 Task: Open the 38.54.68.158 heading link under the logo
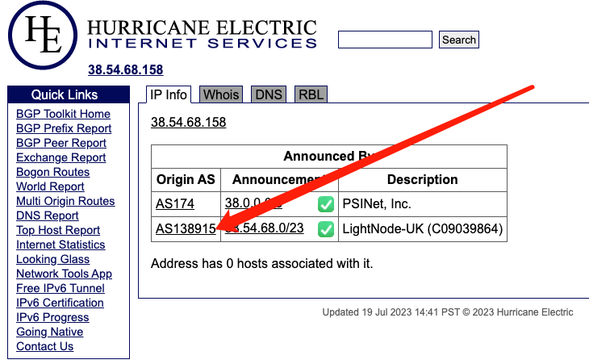point(125,69)
